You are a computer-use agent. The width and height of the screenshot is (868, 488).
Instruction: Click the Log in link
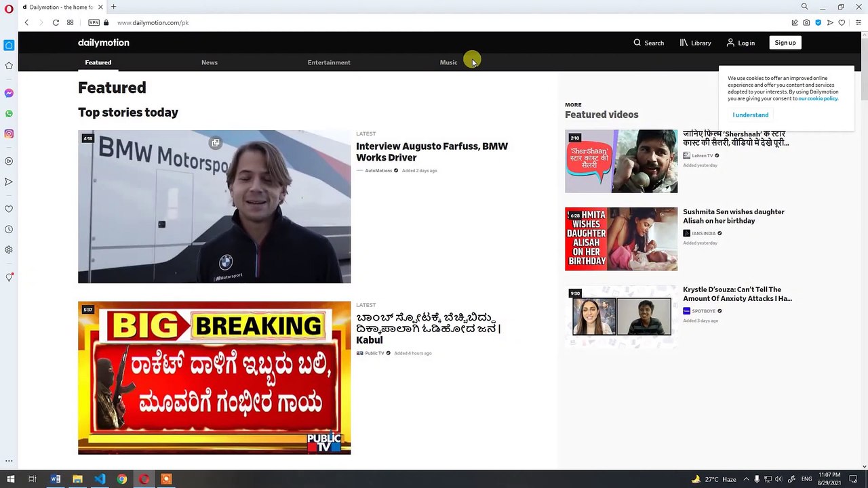[741, 43]
